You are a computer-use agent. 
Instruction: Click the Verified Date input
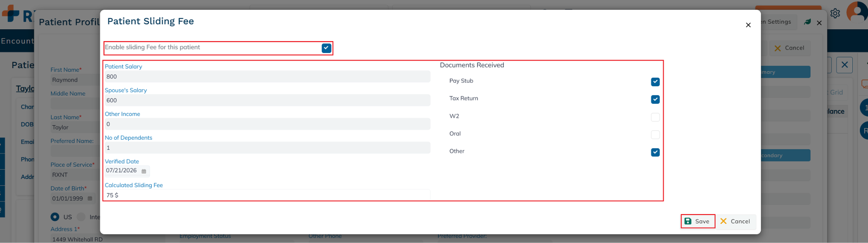(122, 171)
